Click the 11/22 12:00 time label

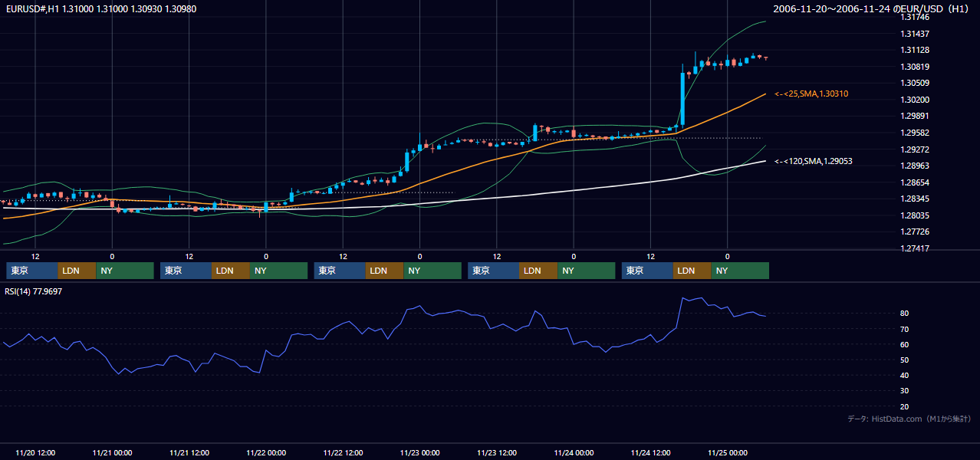click(343, 452)
